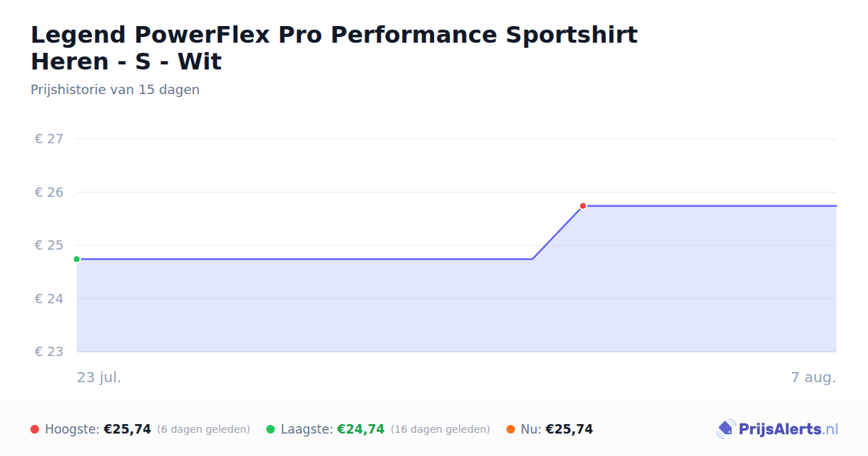The width and height of the screenshot is (868, 456).
Task: Click the Prijshistorie van 15 dagen subtitle
Action: (115, 90)
